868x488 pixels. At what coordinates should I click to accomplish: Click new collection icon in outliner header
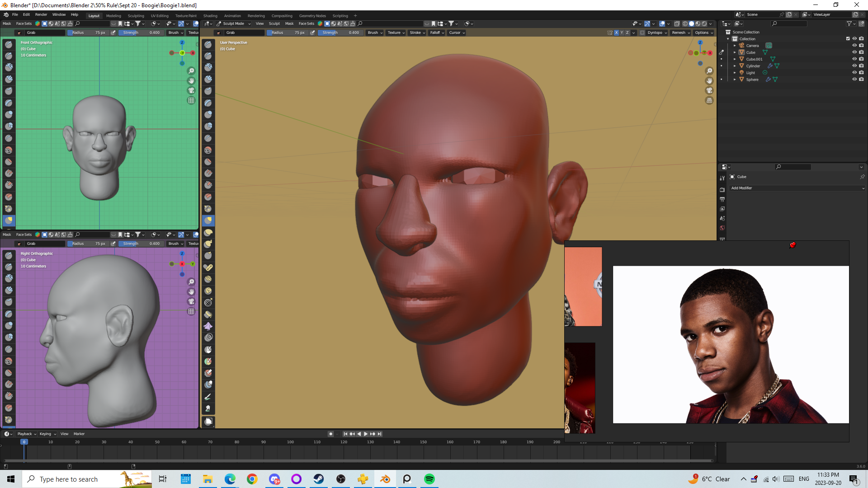click(x=861, y=23)
